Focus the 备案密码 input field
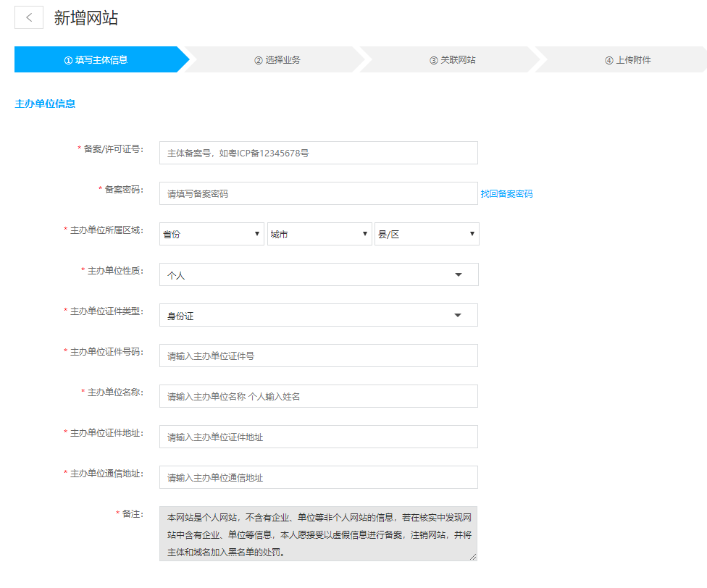Screen dimensions: 707x588 tap(318, 193)
